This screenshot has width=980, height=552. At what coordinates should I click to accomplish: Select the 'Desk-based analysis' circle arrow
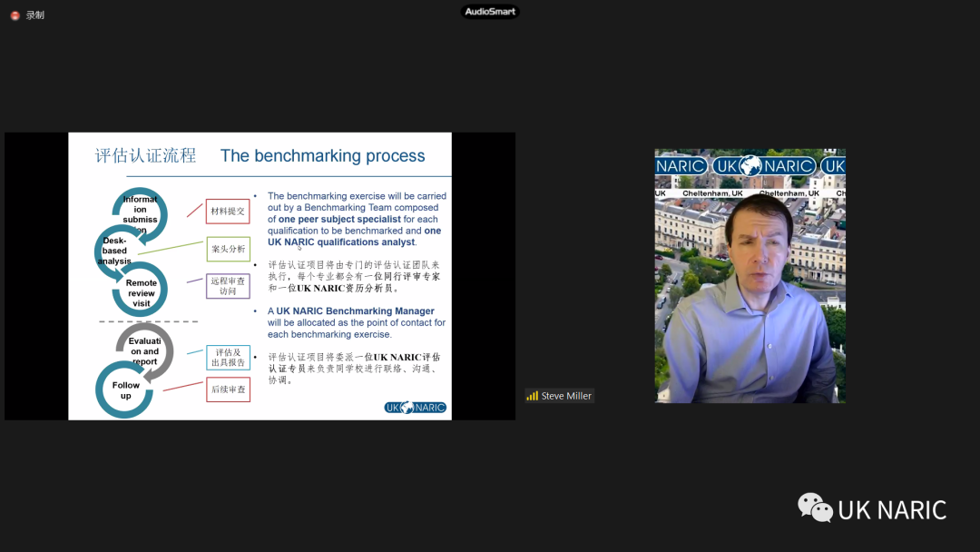pyautogui.click(x=115, y=251)
